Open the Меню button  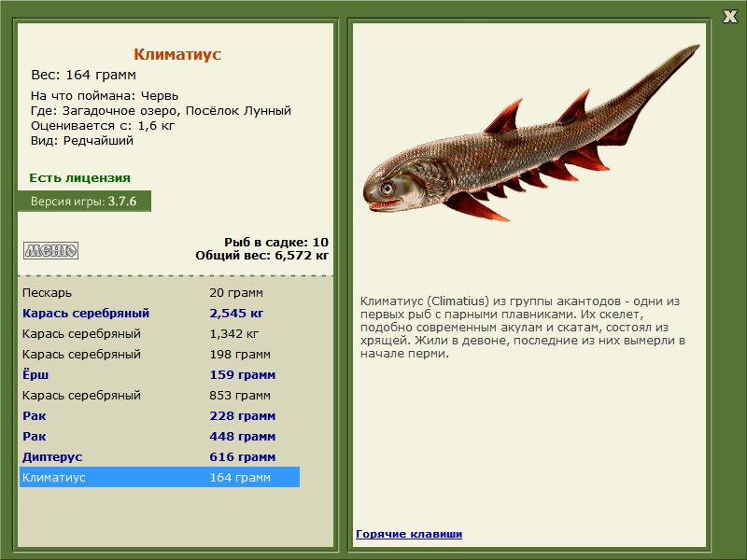(x=51, y=250)
